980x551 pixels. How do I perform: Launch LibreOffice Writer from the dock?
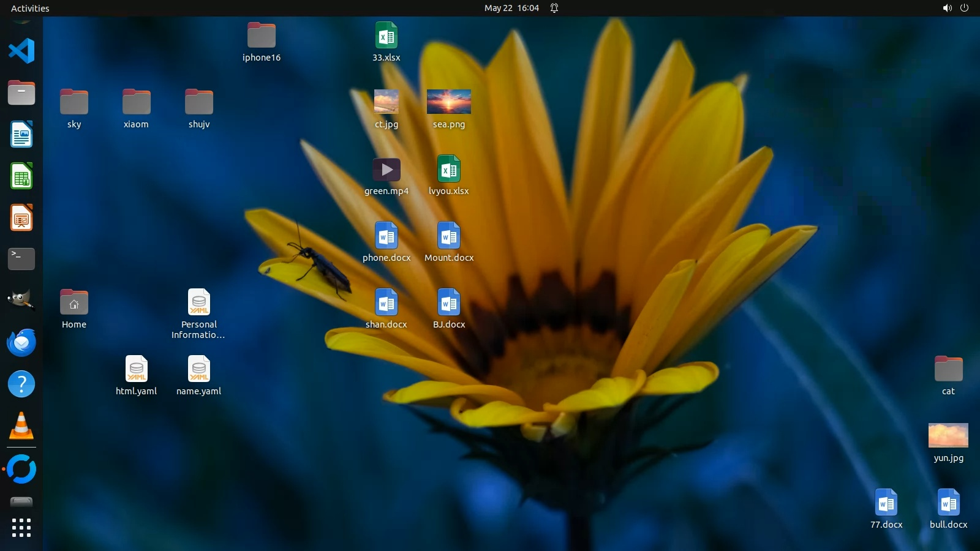[21, 135]
